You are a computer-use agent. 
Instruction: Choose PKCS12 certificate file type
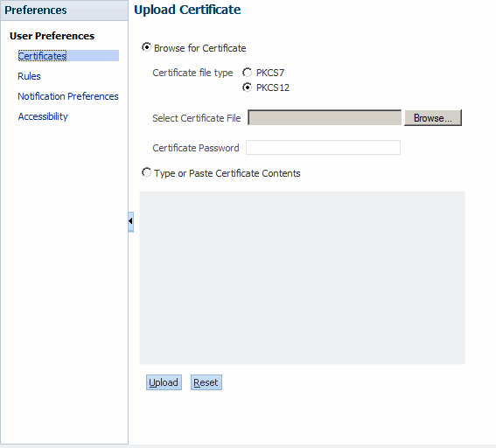[247, 87]
